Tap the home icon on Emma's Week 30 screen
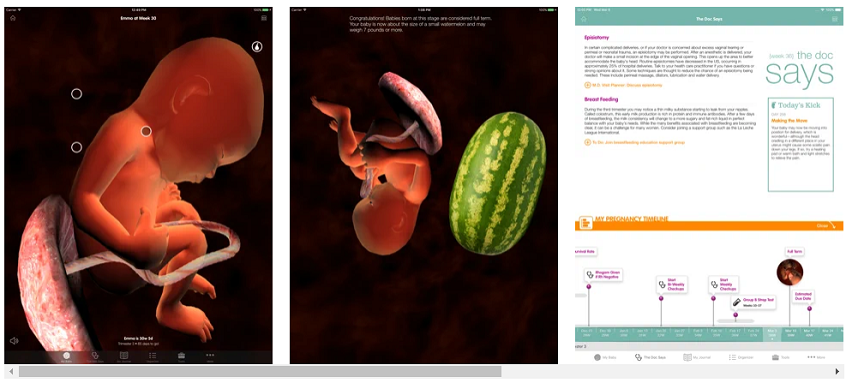 coord(13,18)
